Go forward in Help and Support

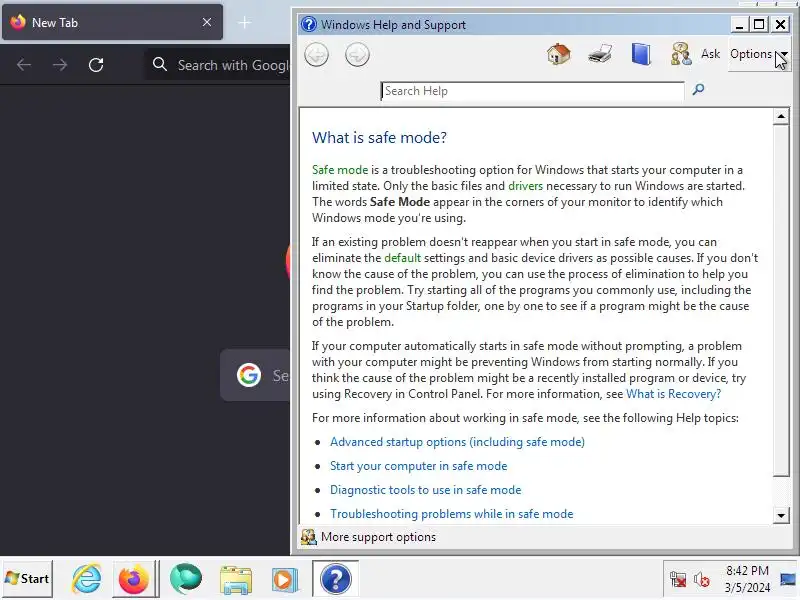coord(357,55)
